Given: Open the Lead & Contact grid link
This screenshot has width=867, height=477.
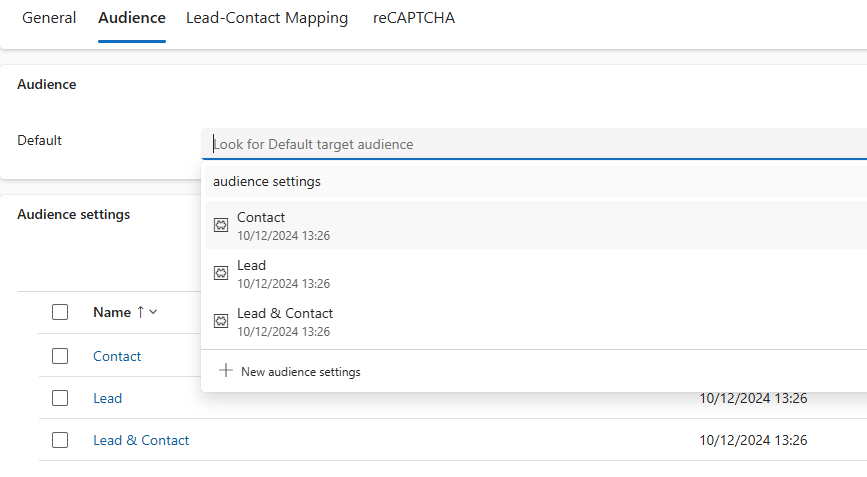Looking at the screenshot, I should [141, 440].
